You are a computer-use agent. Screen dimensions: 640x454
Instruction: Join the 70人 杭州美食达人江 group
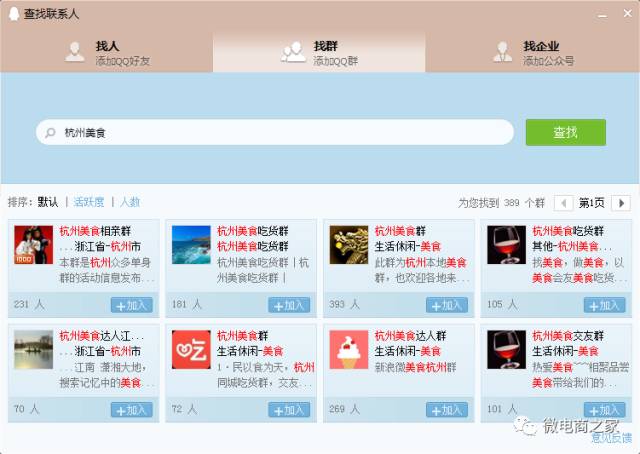131,409
